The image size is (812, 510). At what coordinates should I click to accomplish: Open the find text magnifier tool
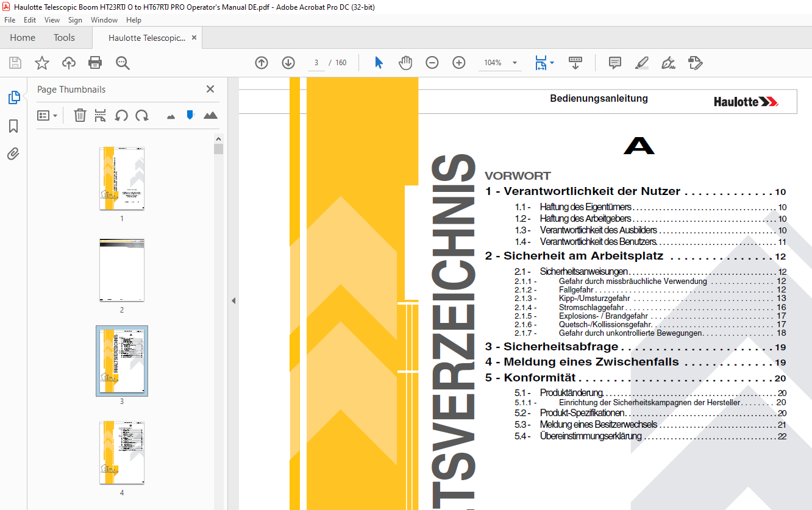123,63
